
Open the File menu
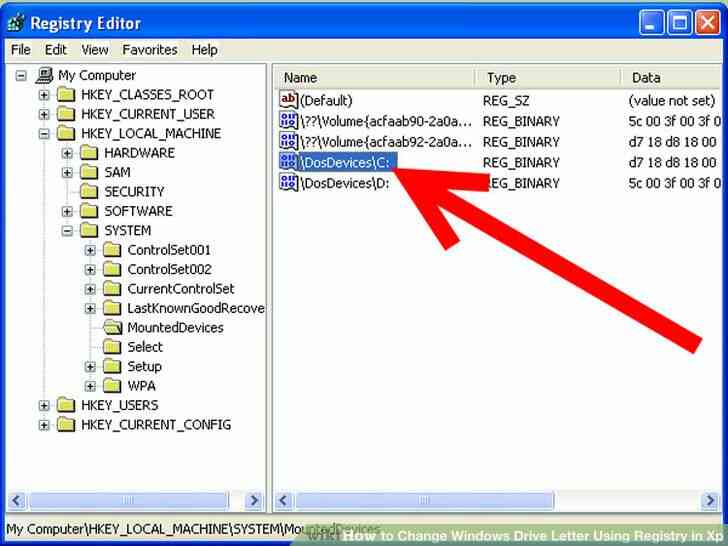21,50
